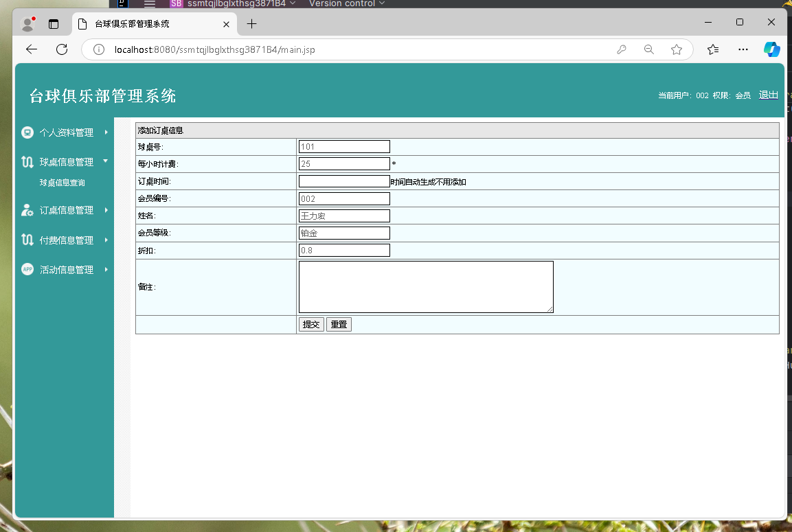792x532 pixels.
Task: Collapse the 球桌信息管理 menu arrow
Action: [x=106, y=161]
